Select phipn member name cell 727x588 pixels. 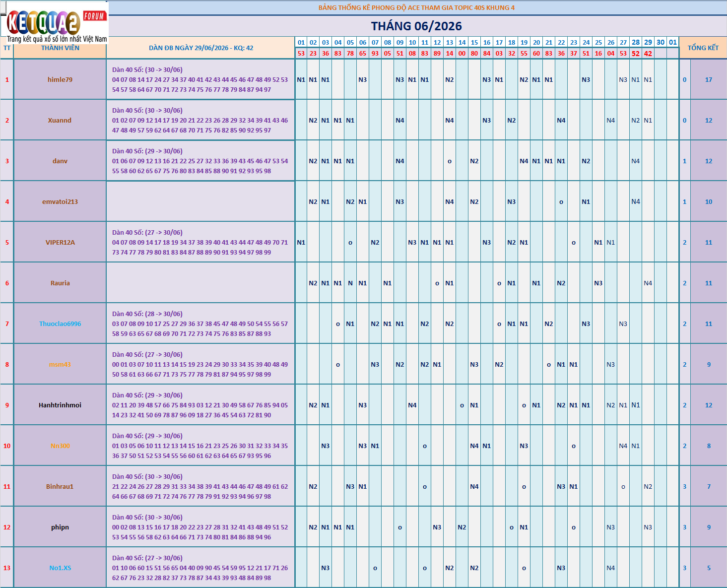pyautogui.click(x=60, y=527)
